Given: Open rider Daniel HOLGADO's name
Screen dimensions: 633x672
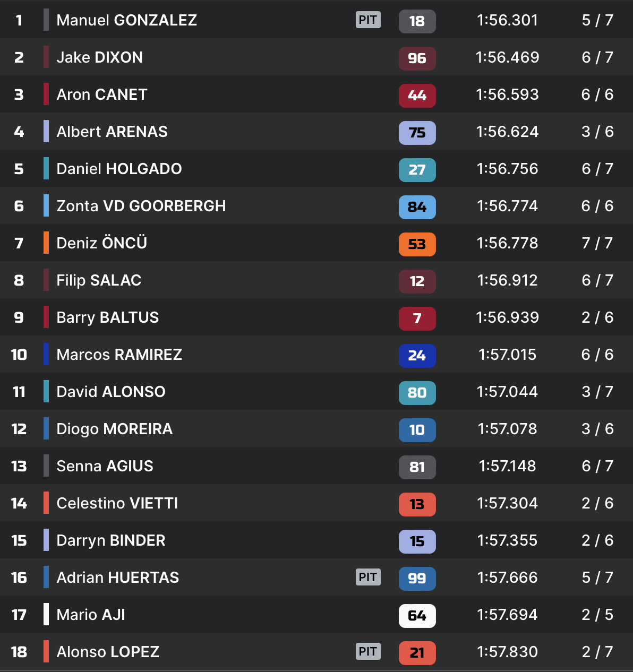Looking at the screenshot, I should click(119, 169).
